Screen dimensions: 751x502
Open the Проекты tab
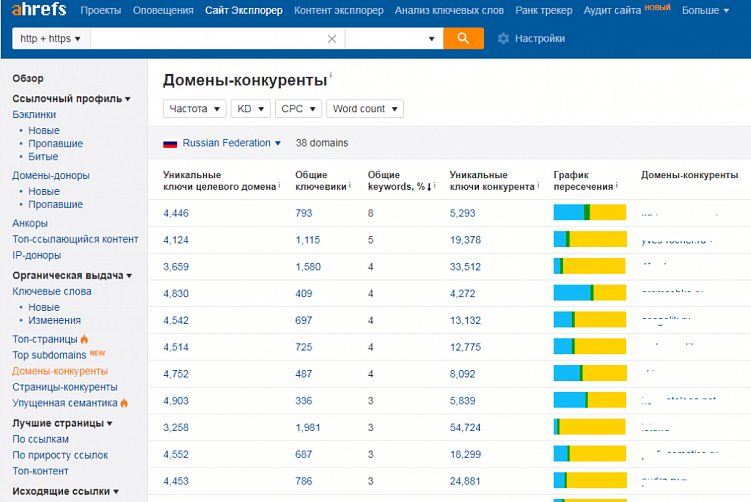pyautogui.click(x=101, y=10)
